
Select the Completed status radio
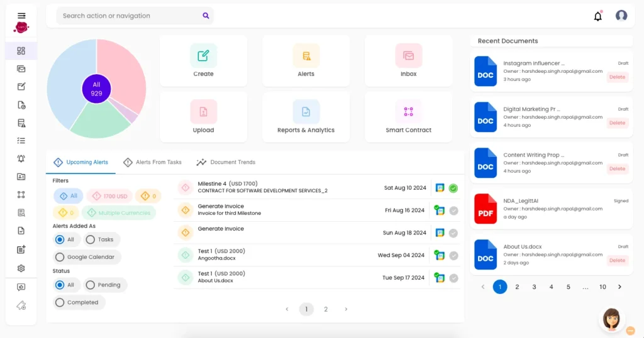pos(60,302)
